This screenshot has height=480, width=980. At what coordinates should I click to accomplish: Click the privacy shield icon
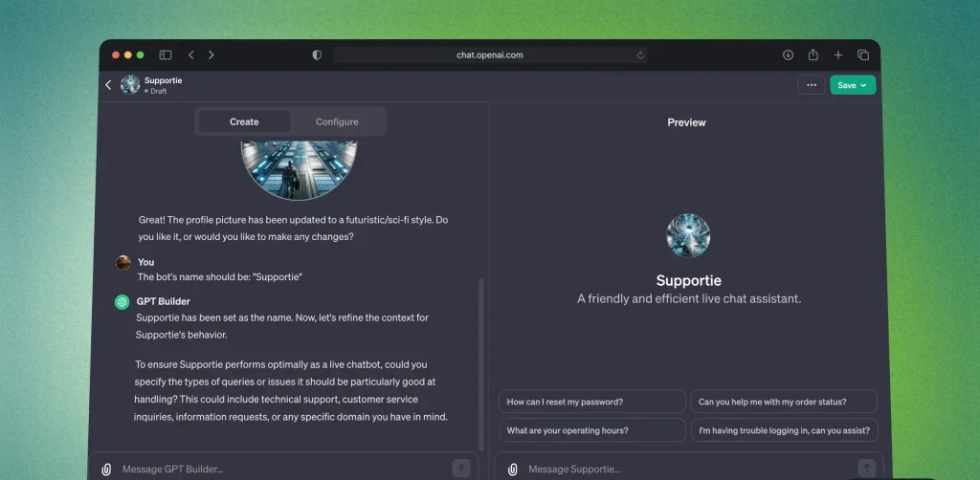point(317,55)
